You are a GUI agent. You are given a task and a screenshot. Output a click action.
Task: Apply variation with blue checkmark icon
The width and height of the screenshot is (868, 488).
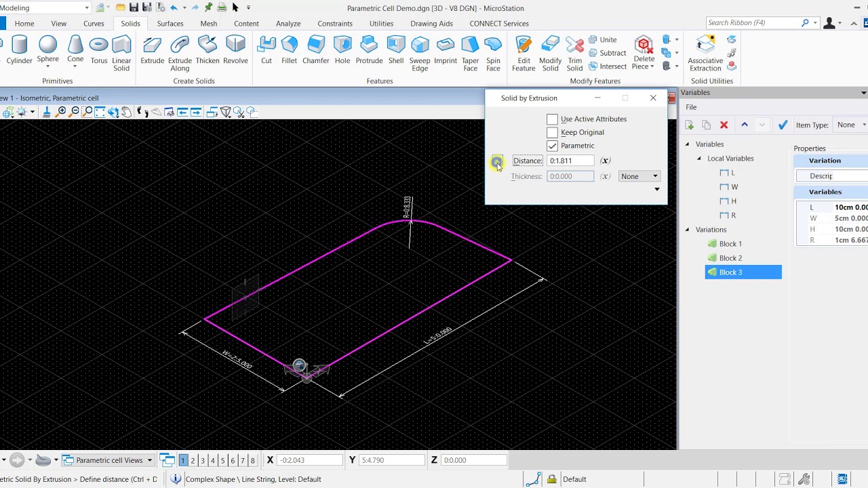pos(783,125)
